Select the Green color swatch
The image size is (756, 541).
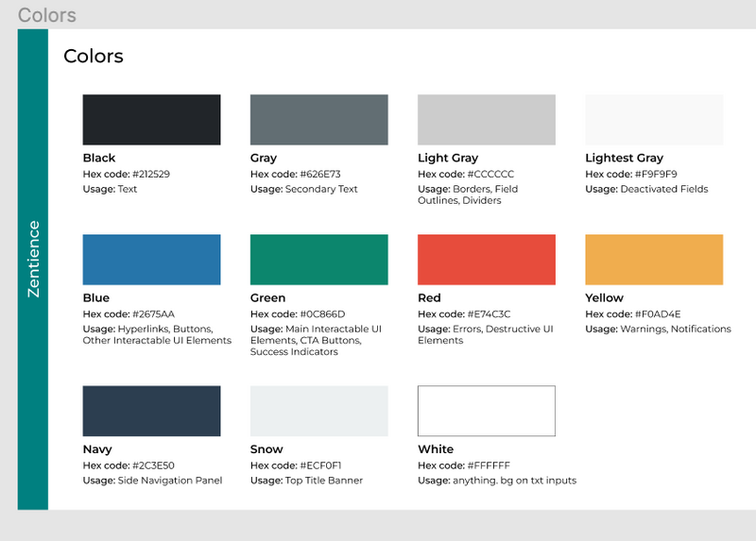pyautogui.click(x=318, y=260)
